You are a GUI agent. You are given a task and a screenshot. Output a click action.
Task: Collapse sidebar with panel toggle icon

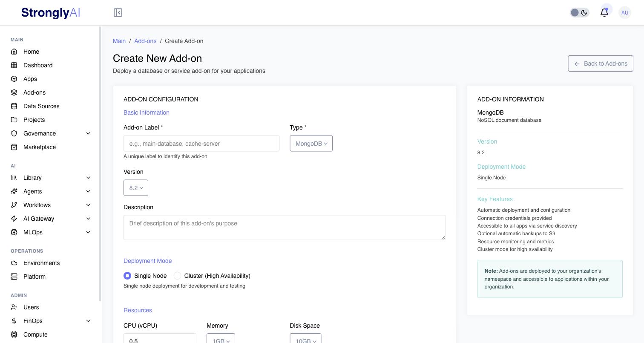118,13
